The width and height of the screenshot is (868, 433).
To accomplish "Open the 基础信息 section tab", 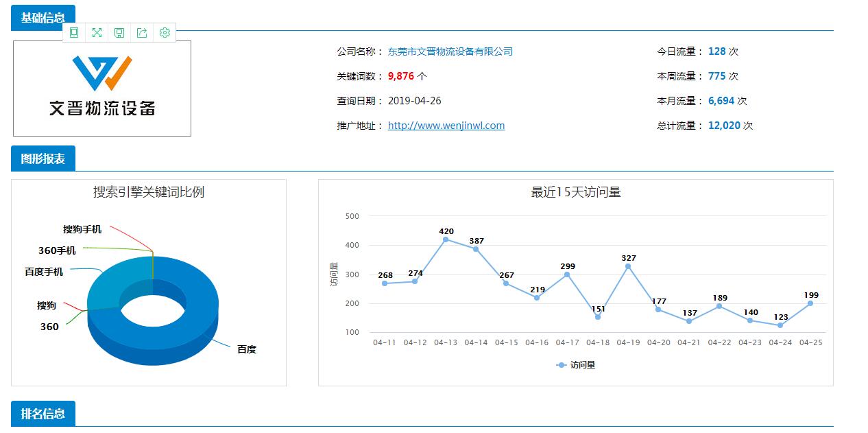I will point(43,18).
